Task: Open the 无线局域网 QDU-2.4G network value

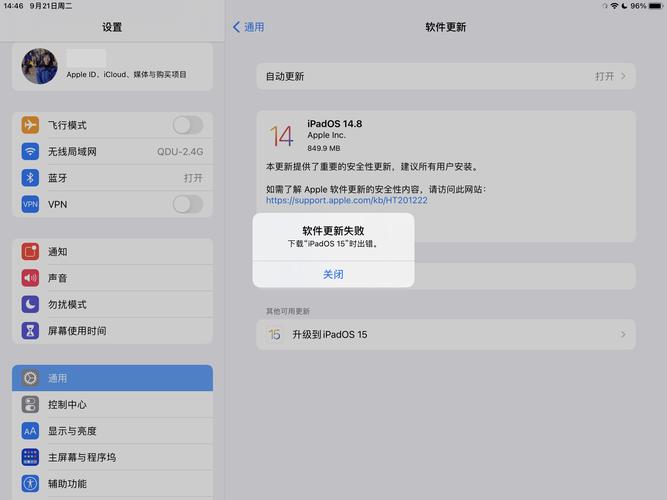Action: tap(180, 151)
